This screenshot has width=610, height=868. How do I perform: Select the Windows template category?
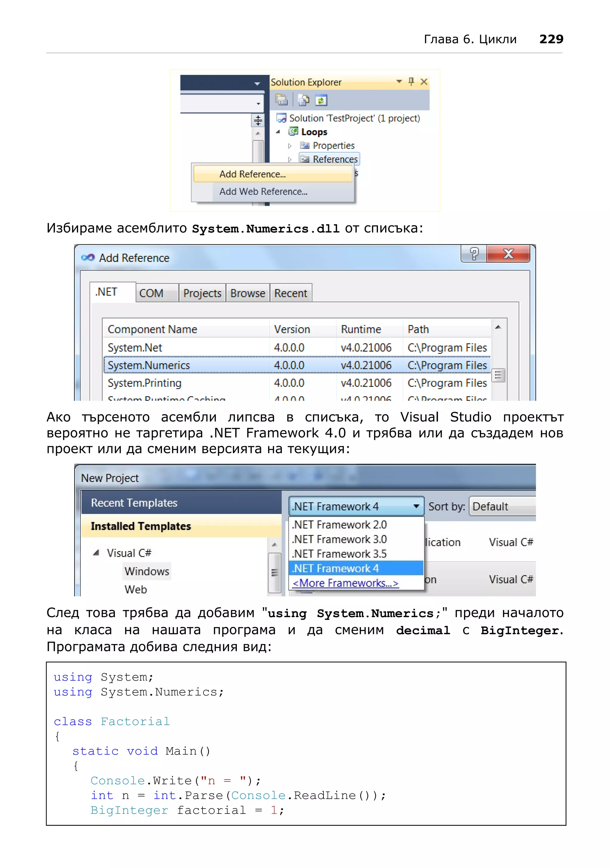pyautogui.click(x=147, y=571)
